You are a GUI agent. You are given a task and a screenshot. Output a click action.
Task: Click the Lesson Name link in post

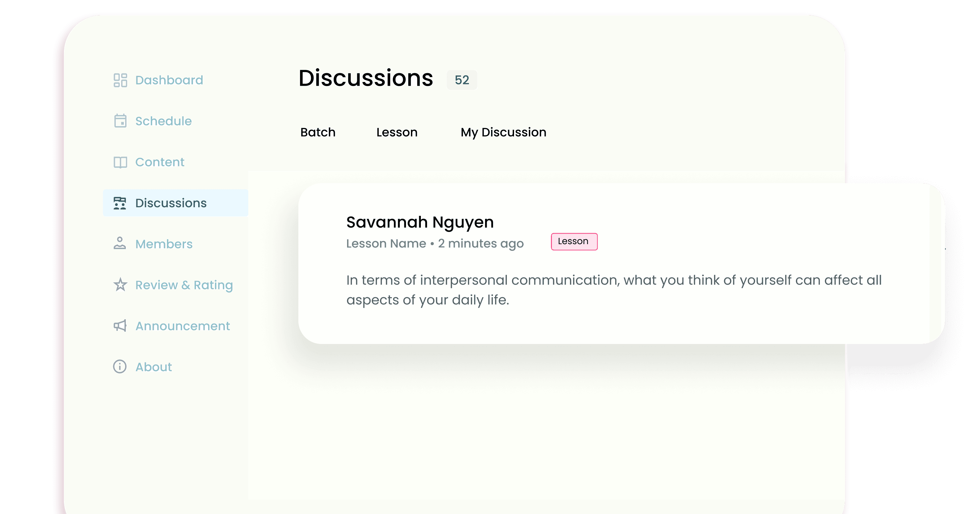[386, 243]
